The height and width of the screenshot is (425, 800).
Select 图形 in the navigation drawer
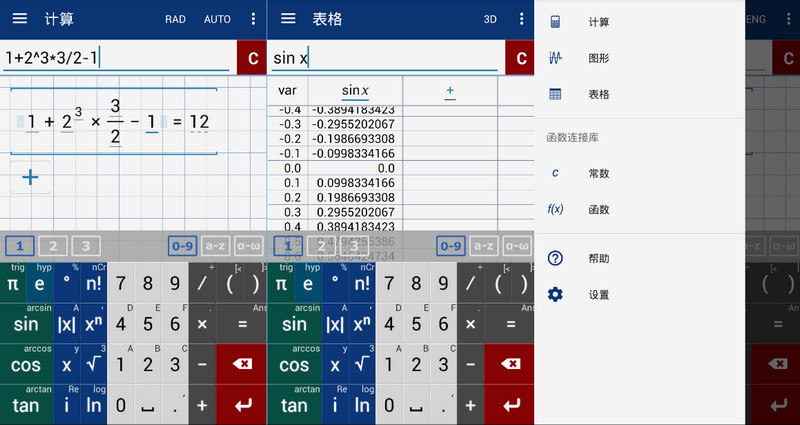598,58
